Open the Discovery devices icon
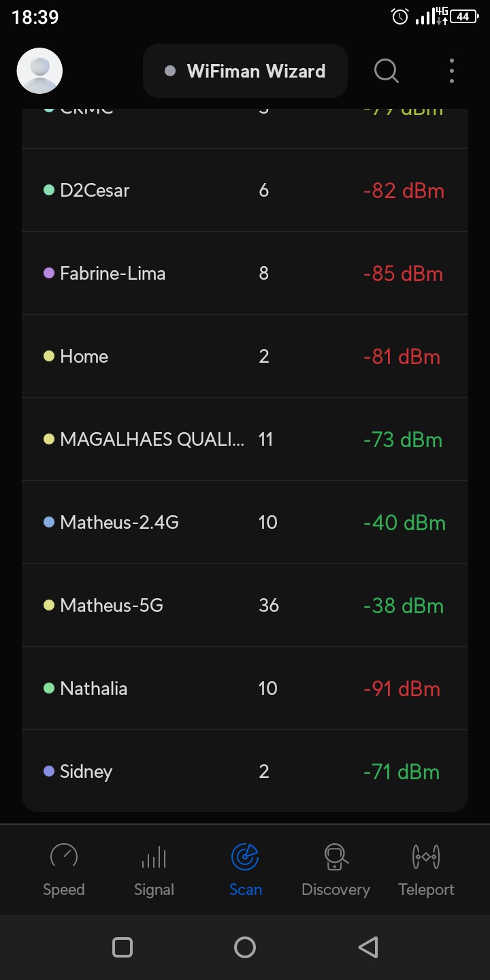 (x=336, y=856)
